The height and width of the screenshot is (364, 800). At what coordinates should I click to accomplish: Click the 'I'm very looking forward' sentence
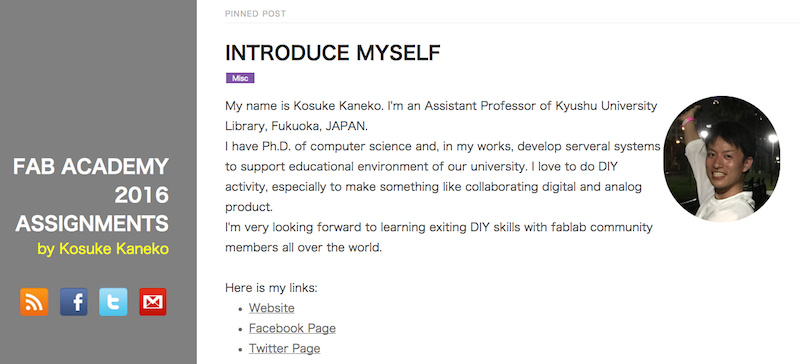pyautogui.click(x=439, y=227)
